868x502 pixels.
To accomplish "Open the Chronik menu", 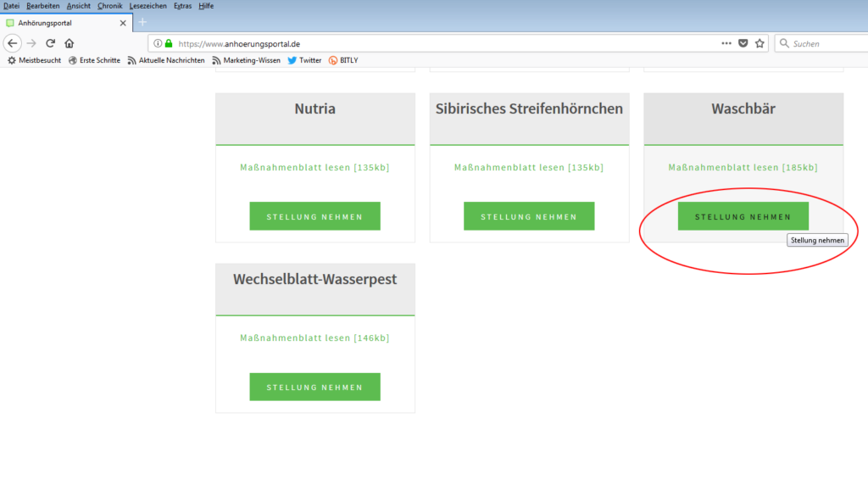I will click(x=110, y=6).
